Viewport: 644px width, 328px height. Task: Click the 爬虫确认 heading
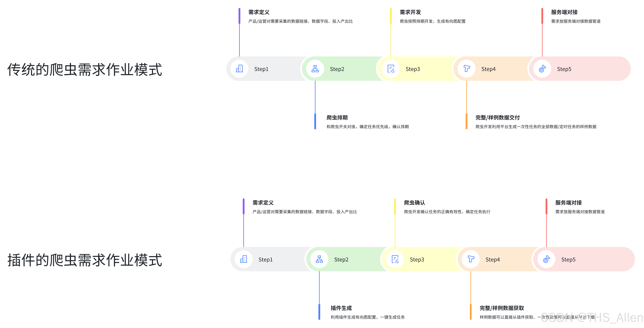414,203
